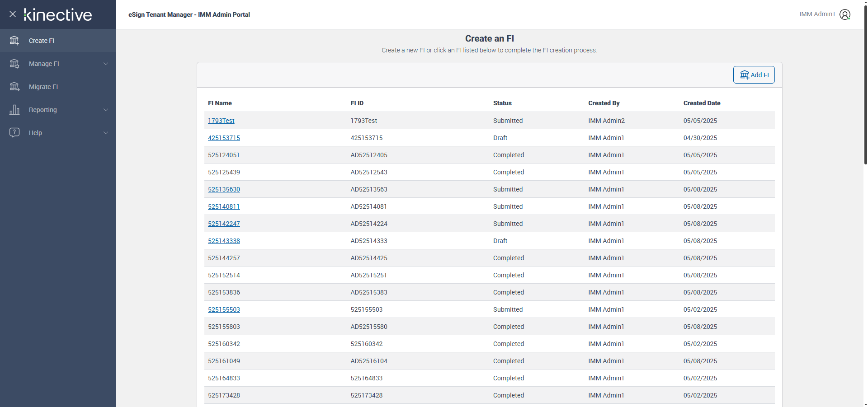This screenshot has height=407, width=868.
Task: Click the vertical page scrollbar thumb
Action: point(865,86)
